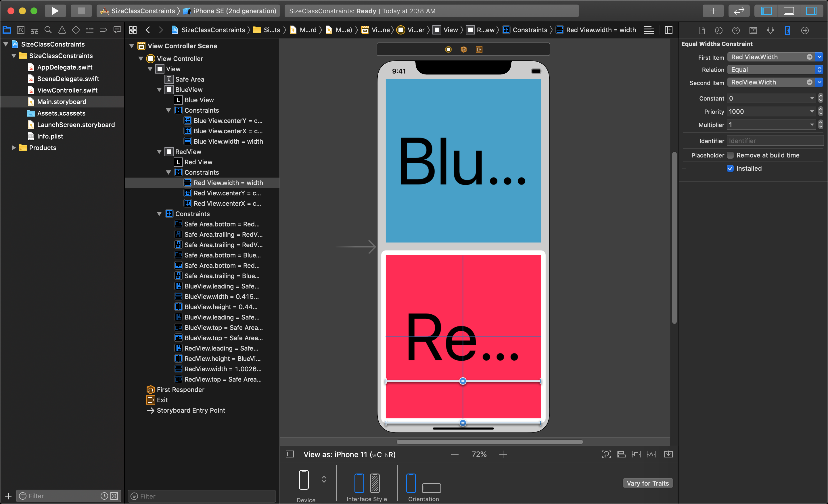The image size is (828, 504).
Task: Select light interface style
Action: coord(359,483)
